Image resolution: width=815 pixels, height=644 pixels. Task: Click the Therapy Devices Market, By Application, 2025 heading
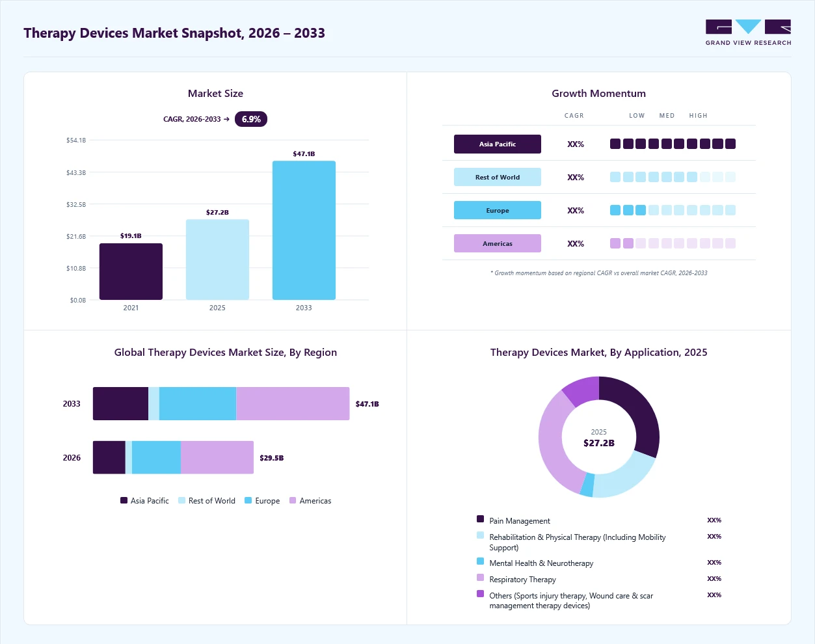[598, 353]
